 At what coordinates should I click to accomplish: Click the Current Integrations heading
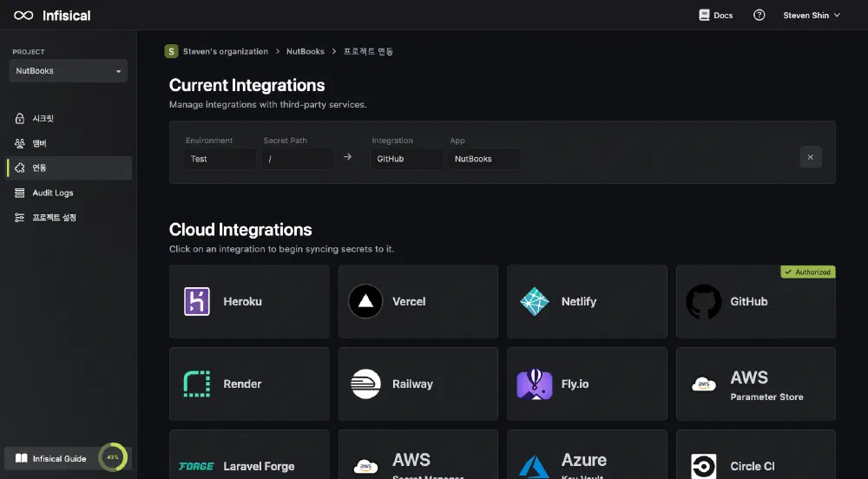(x=247, y=85)
